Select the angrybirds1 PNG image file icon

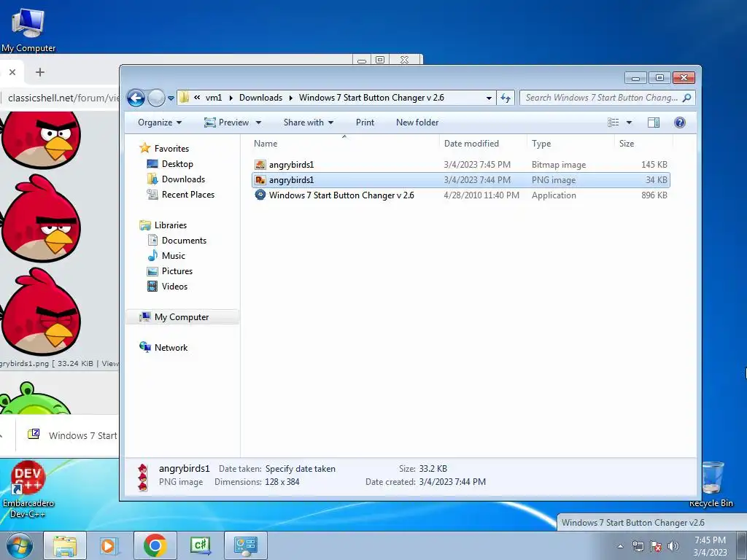260,180
